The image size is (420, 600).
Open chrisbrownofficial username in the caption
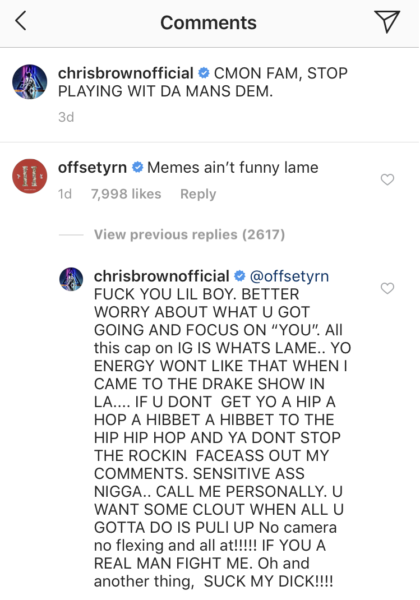coord(125,73)
